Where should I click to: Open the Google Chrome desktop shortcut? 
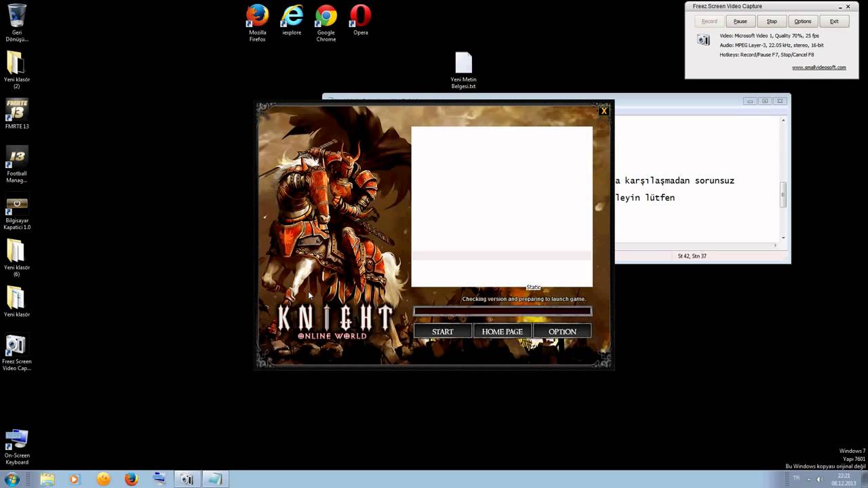[x=326, y=22]
